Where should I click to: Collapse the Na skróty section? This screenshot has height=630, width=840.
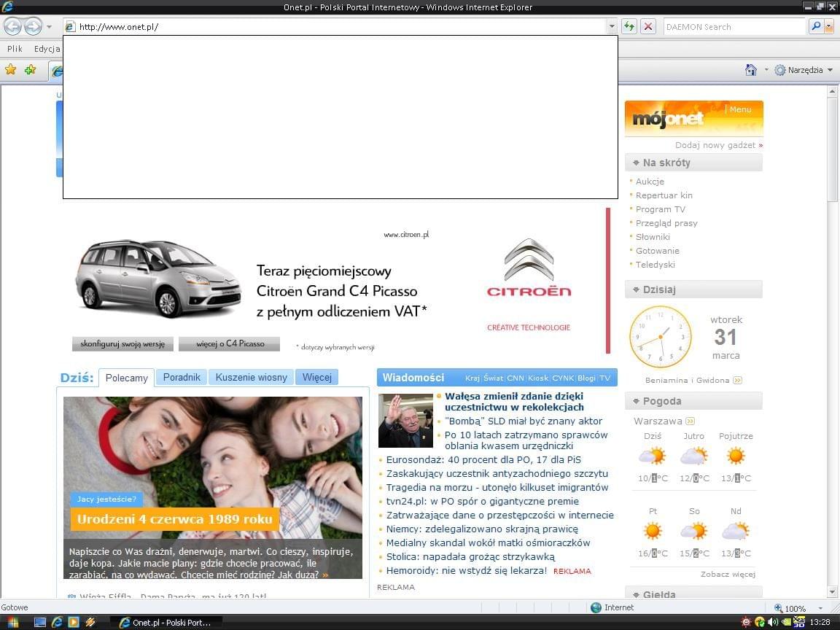(636, 163)
